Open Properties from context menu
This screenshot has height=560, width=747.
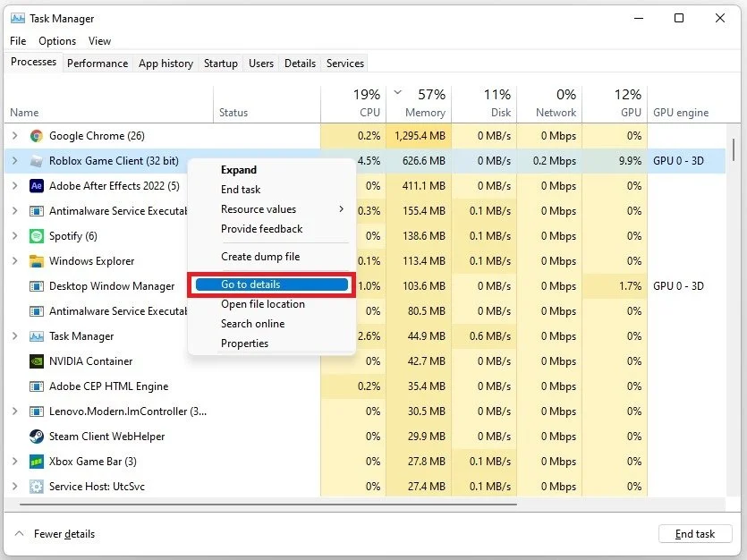272,344
